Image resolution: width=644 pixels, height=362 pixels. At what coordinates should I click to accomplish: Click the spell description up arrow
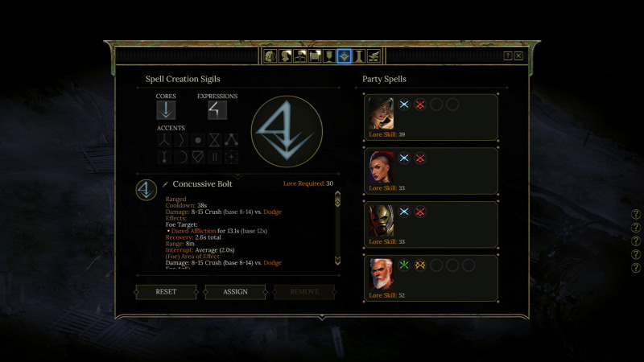[337, 194]
